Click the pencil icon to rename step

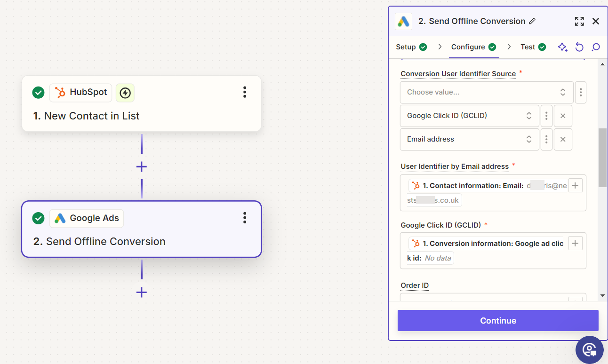pos(532,21)
